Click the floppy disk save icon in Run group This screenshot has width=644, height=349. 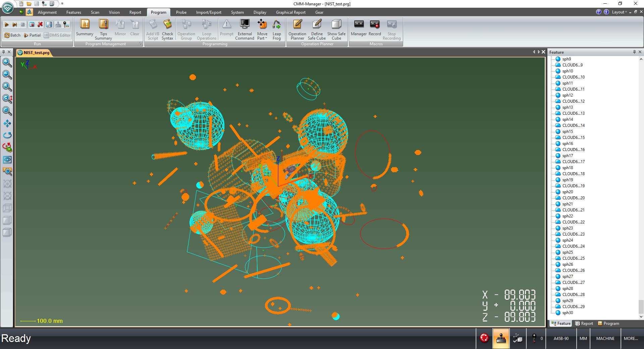coord(49,24)
